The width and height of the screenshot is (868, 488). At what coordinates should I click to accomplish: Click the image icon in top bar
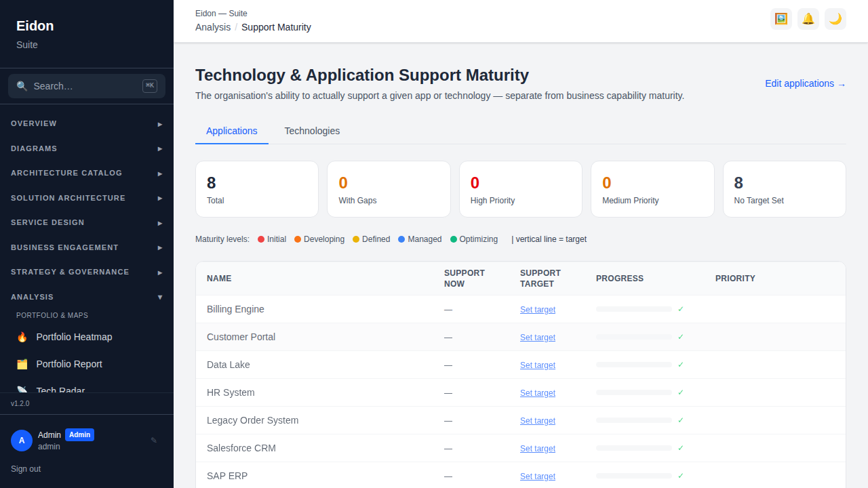point(781,19)
